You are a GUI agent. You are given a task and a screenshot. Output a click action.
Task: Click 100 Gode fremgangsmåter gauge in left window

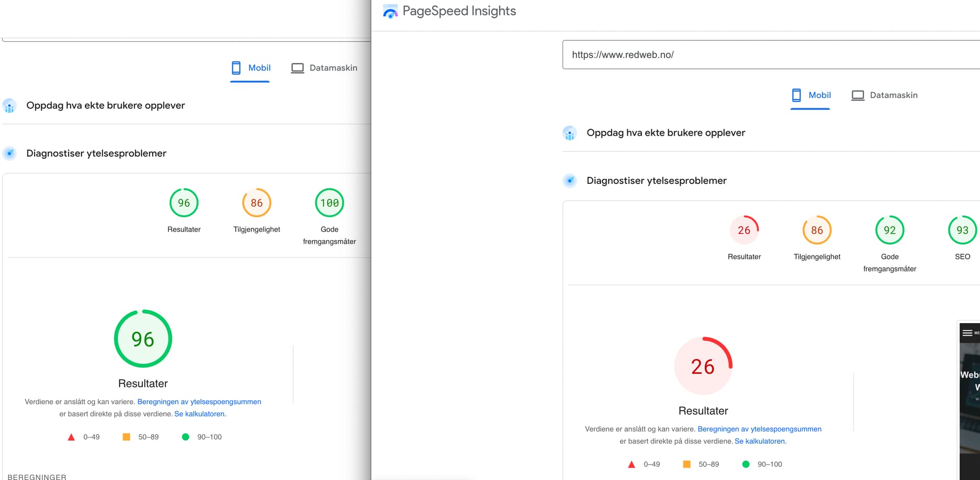[330, 203]
